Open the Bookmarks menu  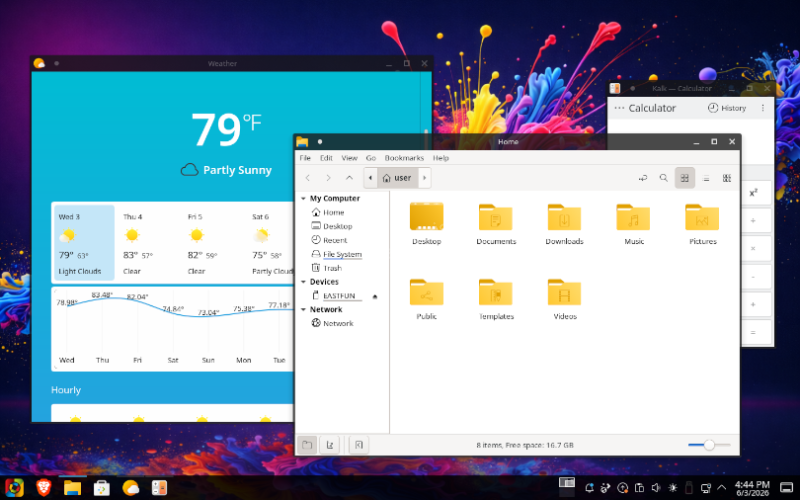(404, 158)
